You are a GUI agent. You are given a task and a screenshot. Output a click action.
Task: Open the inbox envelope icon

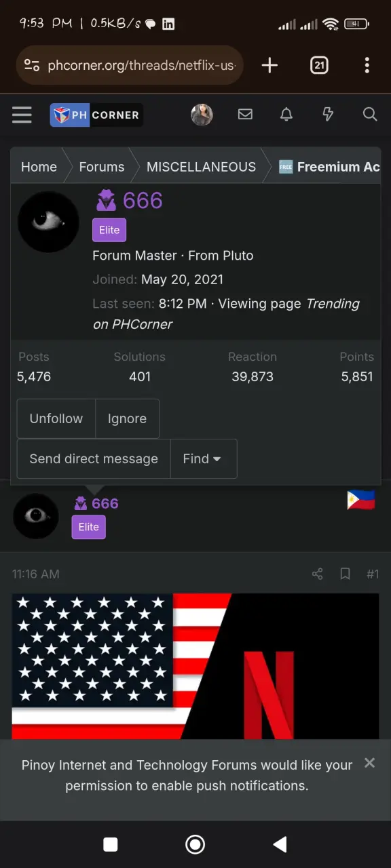coord(245,115)
